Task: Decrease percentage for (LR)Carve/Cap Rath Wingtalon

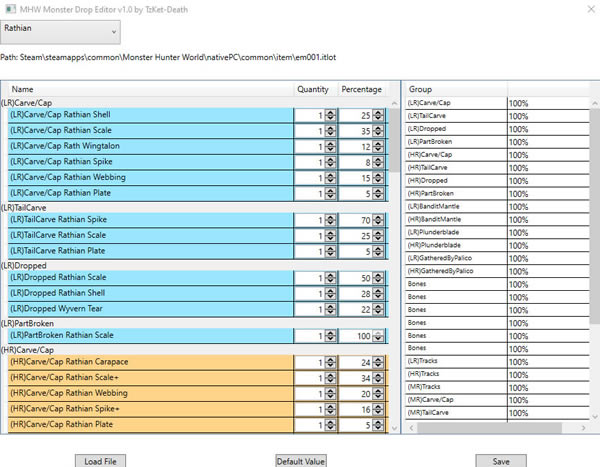Action: pyautogui.click(x=379, y=150)
